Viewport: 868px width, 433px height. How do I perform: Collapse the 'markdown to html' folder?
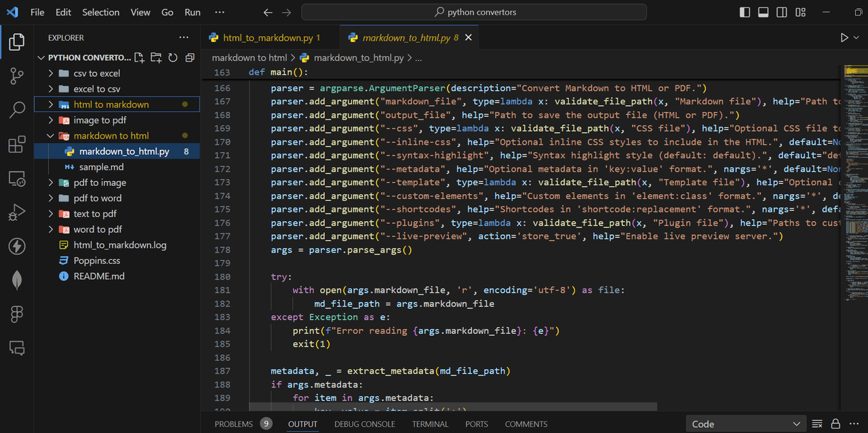(x=111, y=136)
